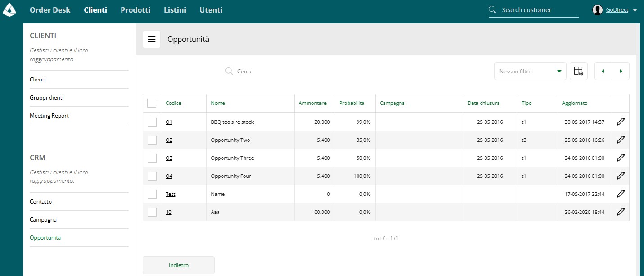This screenshot has height=276, width=644.
Task: Edit the Aaa opportunity row
Action: (621, 212)
